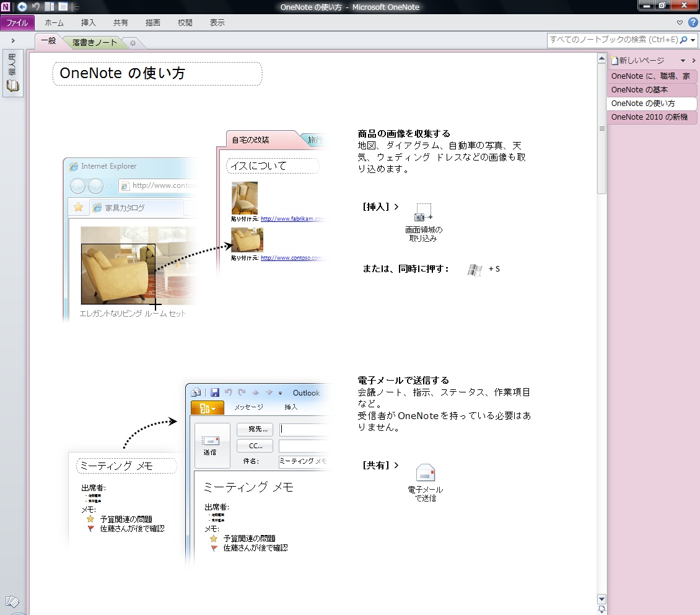
Task: Click the 宛先... button in Outlook illustration
Action: (255, 429)
